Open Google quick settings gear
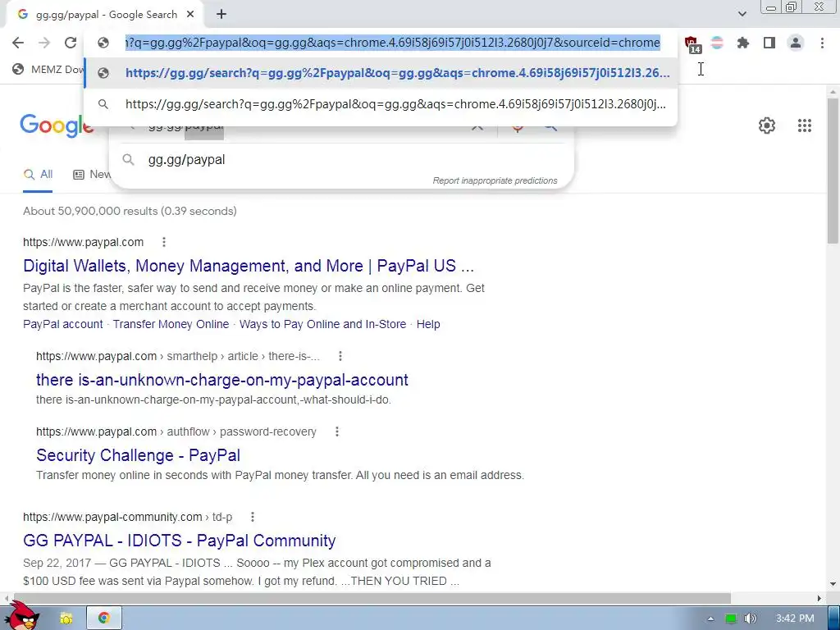840x630 pixels. click(x=767, y=126)
